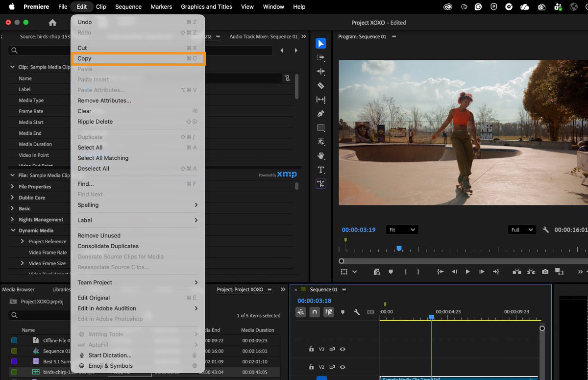
Task: Click the 00:00:03:19 timecode field
Action: point(358,229)
